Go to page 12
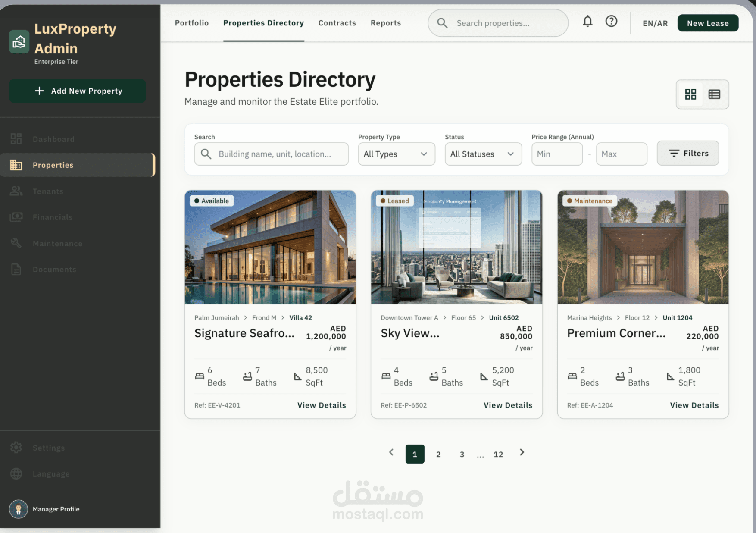756x533 pixels. (498, 454)
